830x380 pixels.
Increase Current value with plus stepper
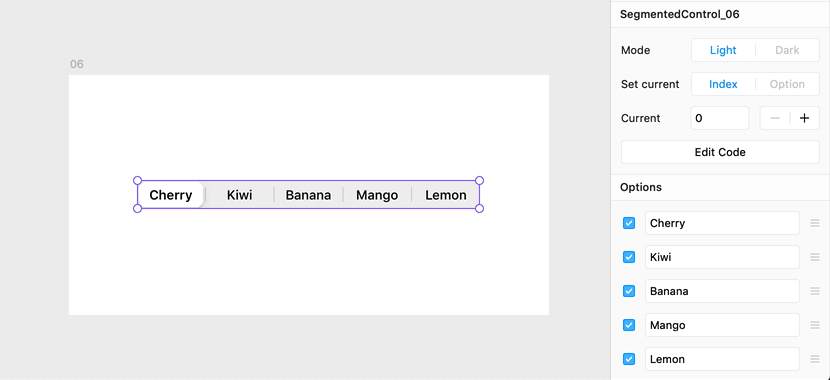click(x=805, y=118)
